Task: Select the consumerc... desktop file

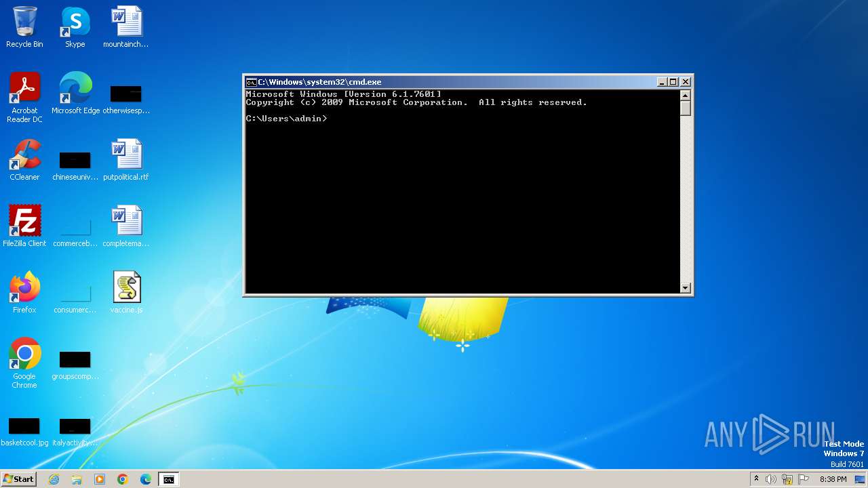Action: click(75, 298)
